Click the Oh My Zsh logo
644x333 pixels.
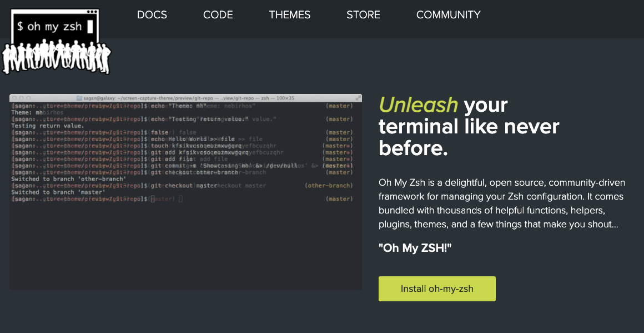pos(56,42)
